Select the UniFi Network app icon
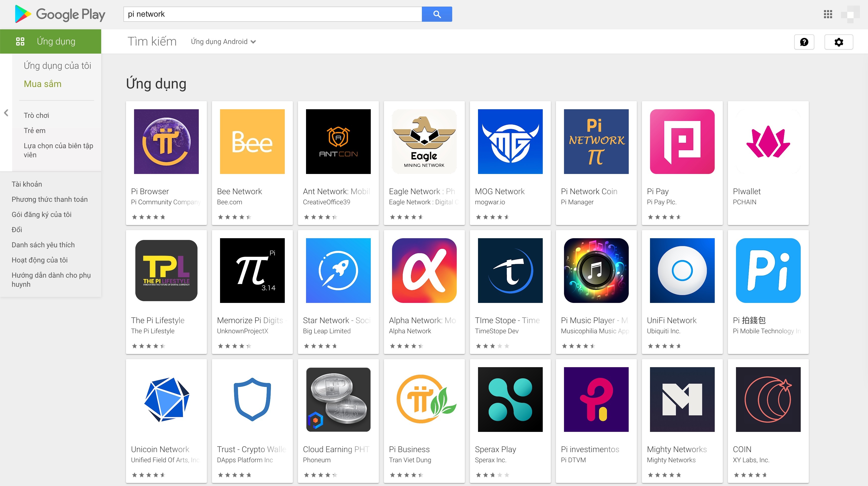The image size is (868, 486). (682, 270)
